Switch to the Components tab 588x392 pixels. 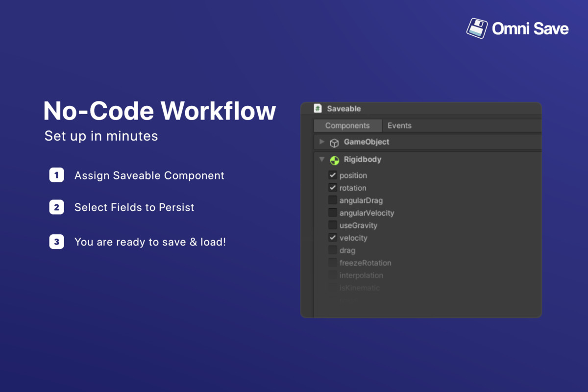pyautogui.click(x=347, y=125)
